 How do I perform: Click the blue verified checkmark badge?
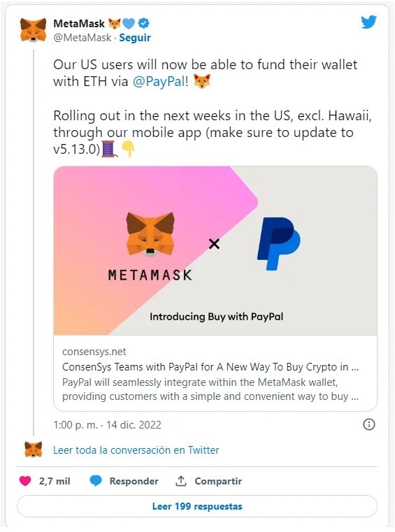144,23
